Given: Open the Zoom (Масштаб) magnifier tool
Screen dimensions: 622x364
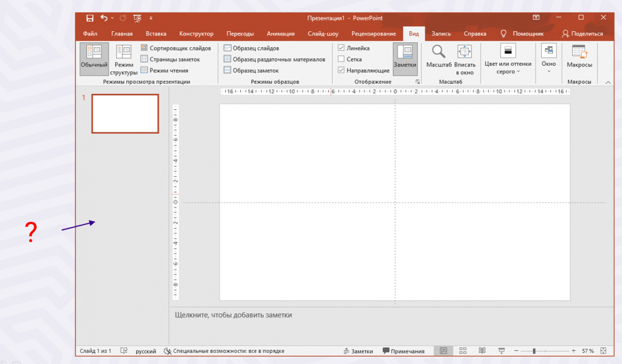Looking at the screenshot, I should point(439,56).
